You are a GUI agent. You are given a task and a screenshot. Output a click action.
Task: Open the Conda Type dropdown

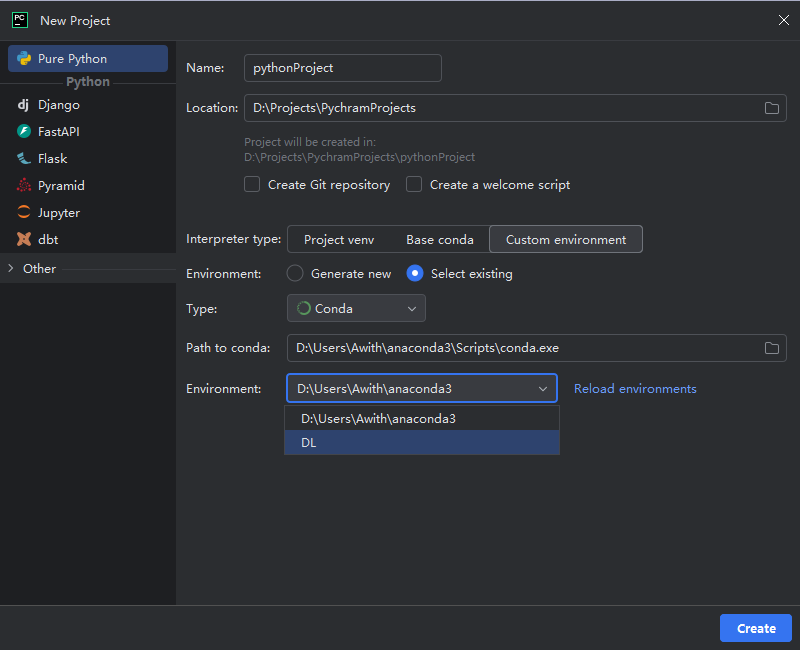(x=356, y=309)
